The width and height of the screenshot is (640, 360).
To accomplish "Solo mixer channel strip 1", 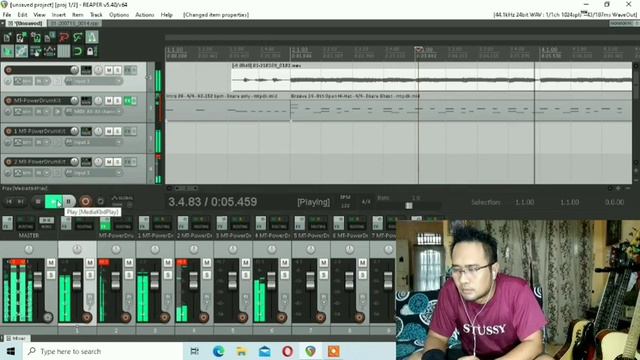I will click(90, 275).
